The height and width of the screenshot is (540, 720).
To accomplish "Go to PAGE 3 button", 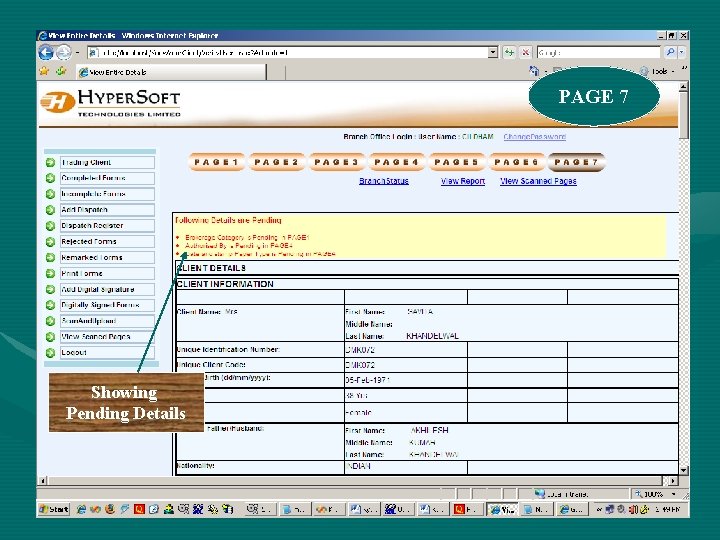I will coord(337,162).
